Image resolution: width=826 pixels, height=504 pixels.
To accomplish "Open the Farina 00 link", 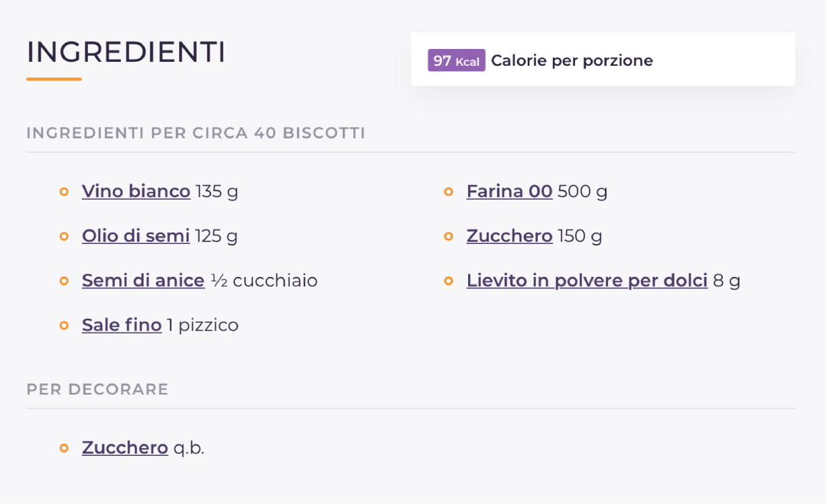I will [x=509, y=191].
